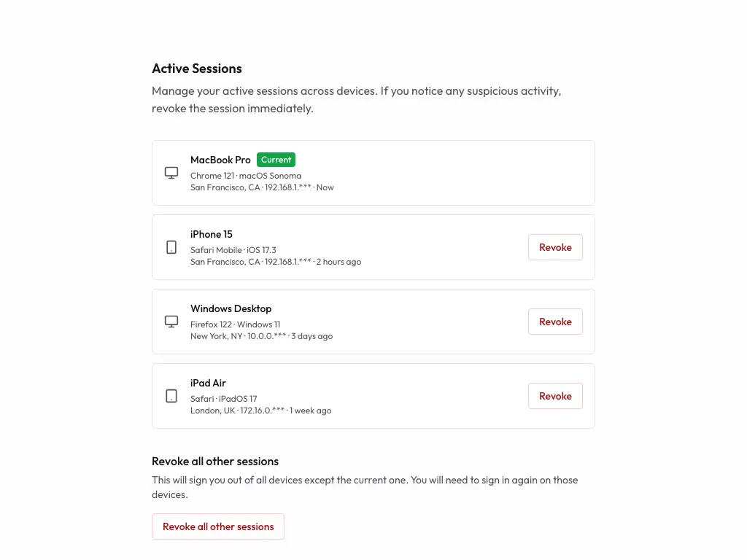The width and height of the screenshot is (747, 560).
Task: Select the Windows Desktop device name
Action: (231, 308)
